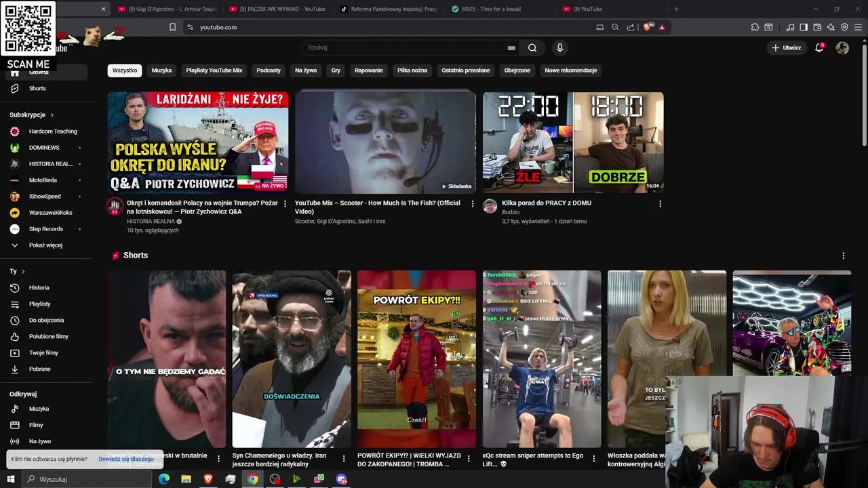Open the Brave hamburger main menu
Image resolution: width=868 pixels, height=488 pixels.
858,27
